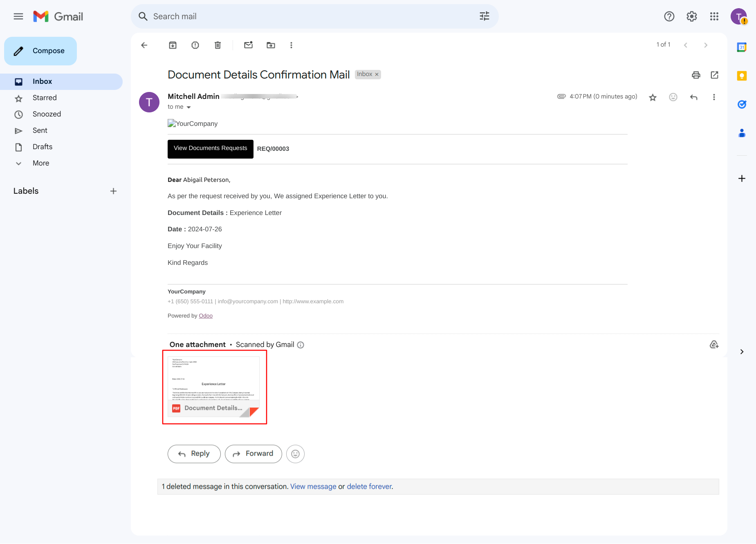Viewport: 756px width, 544px height.
Task: Print all using printer icon
Action: pos(696,75)
